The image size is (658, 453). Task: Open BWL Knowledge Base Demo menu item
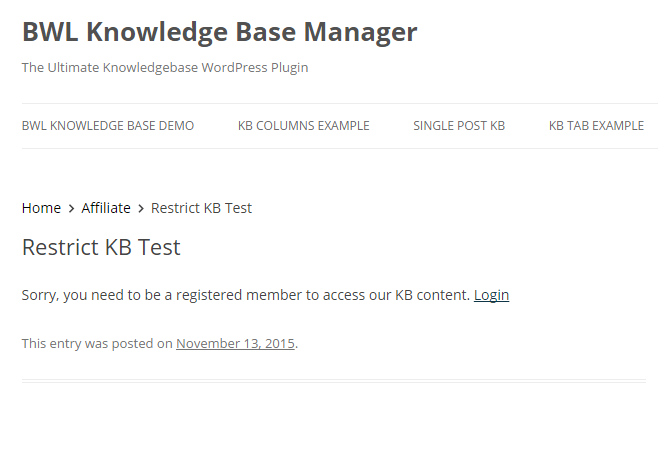pyautogui.click(x=108, y=126)
